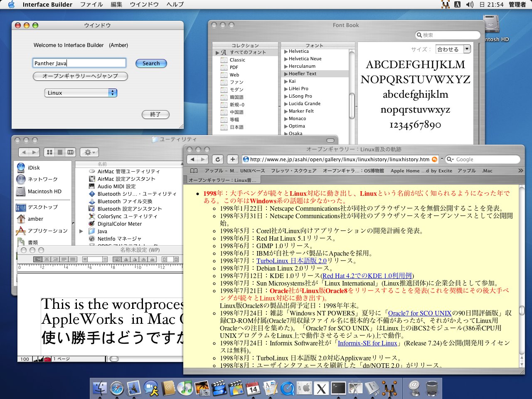532x399 pixels.
Task: Decrease line spacing in AppleWorks ruler
Action: (x=85, y=259)
